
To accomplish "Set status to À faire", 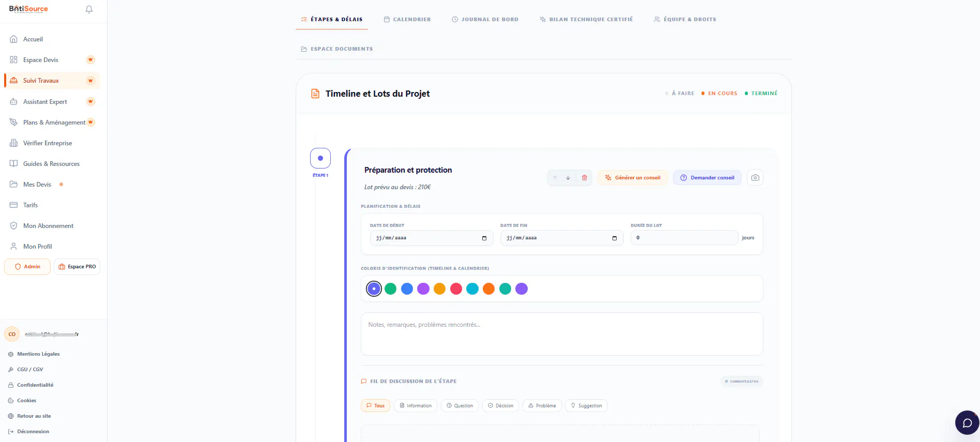I will [680, 94].
